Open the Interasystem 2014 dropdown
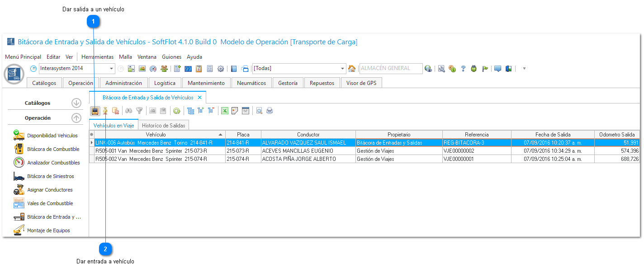 (112, 69)
